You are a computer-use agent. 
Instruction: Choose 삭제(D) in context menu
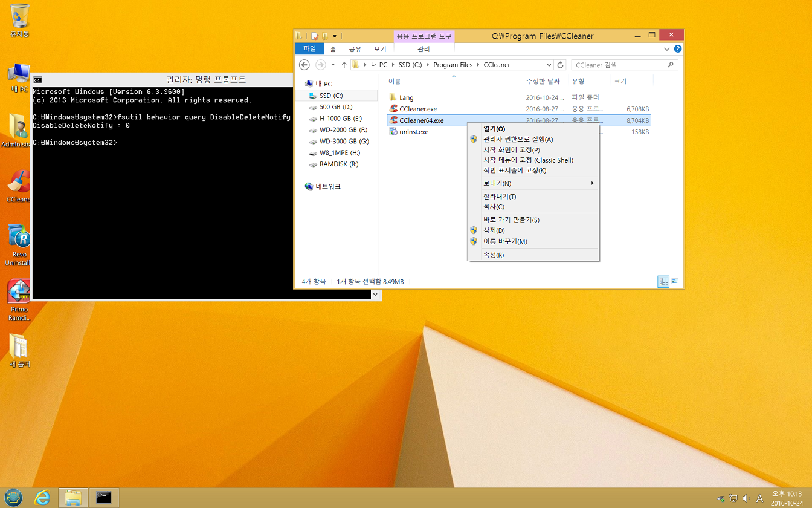[x=534, y=230]
